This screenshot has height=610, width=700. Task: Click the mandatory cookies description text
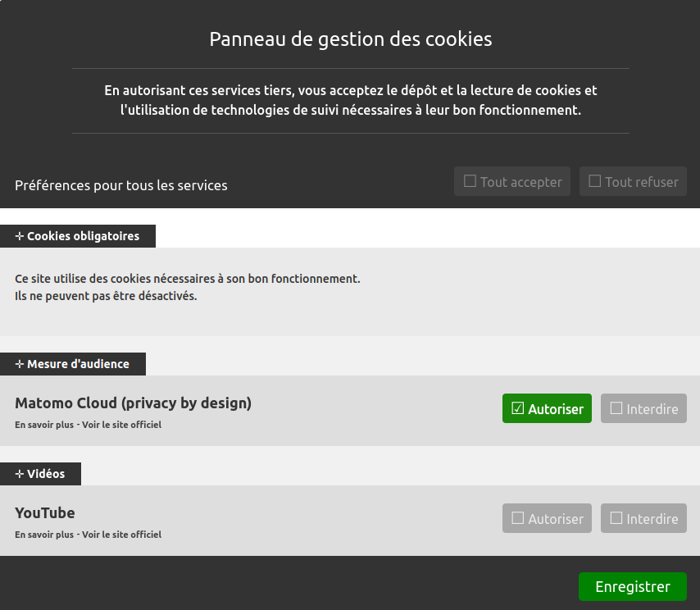tap(188, 287)
